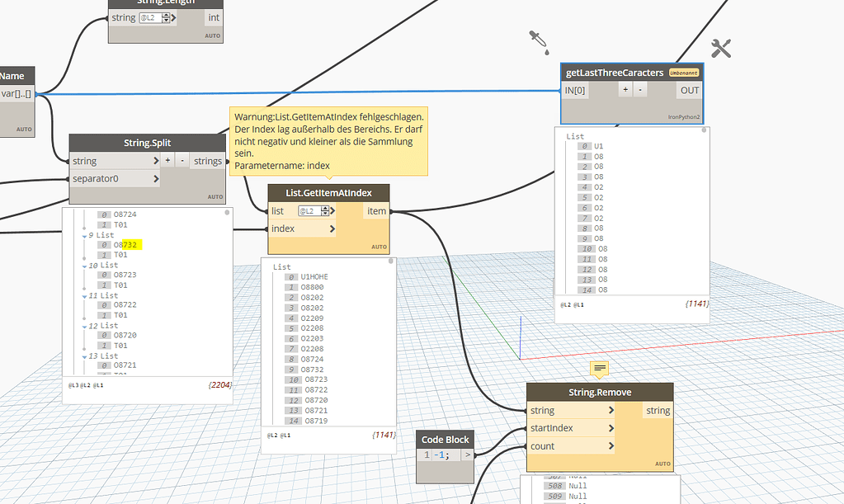Remove an input with minus on getLastThreeCaracters

pos(639,89)
